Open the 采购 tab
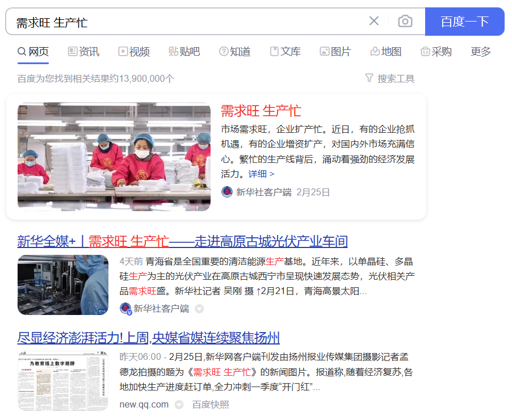Image resolution: width=512 pixels, height=420 pixels. (436, 52)
